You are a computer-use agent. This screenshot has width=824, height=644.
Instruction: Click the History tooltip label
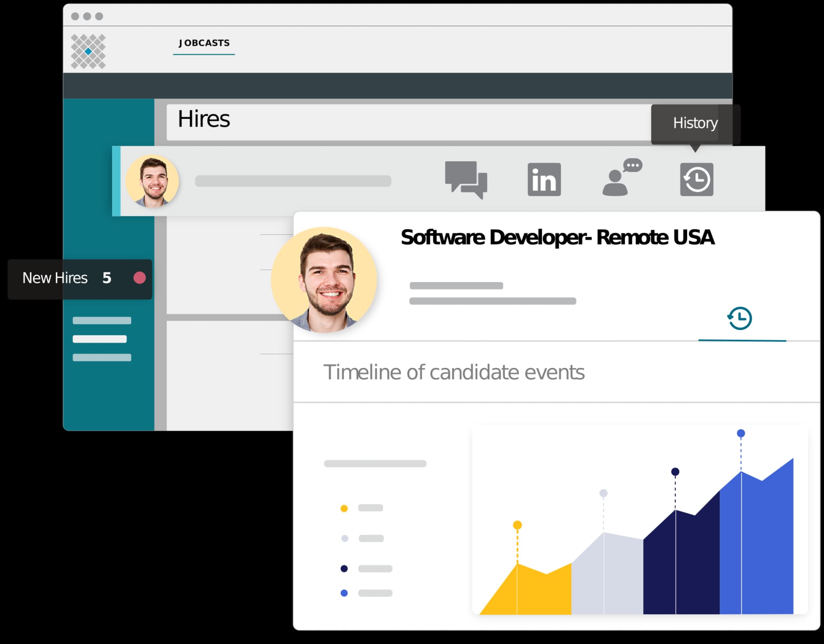pyautogui.click(x=695, y=123)
